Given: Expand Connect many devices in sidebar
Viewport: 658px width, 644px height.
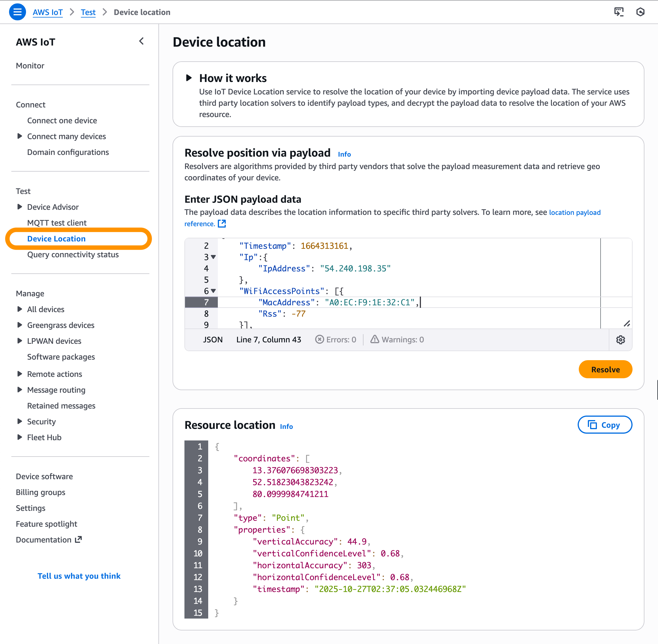Looking at the screenshot, I should click(20, 136).
